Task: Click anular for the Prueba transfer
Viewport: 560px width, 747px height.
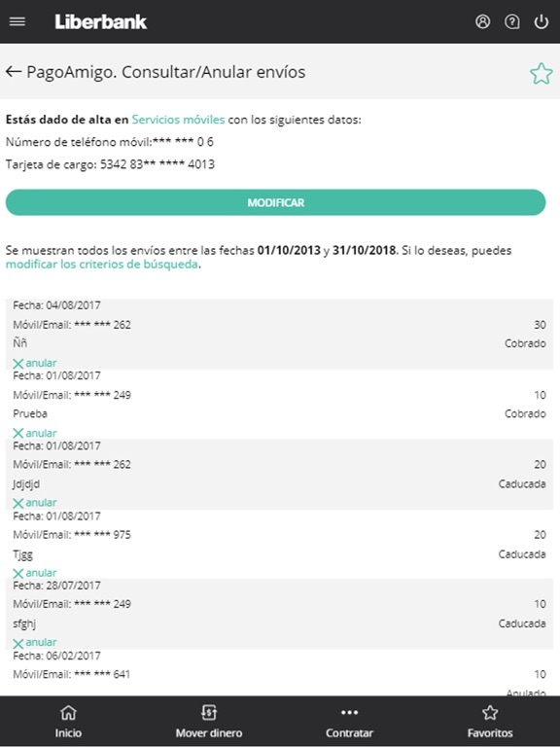Action: pos(35,433)
